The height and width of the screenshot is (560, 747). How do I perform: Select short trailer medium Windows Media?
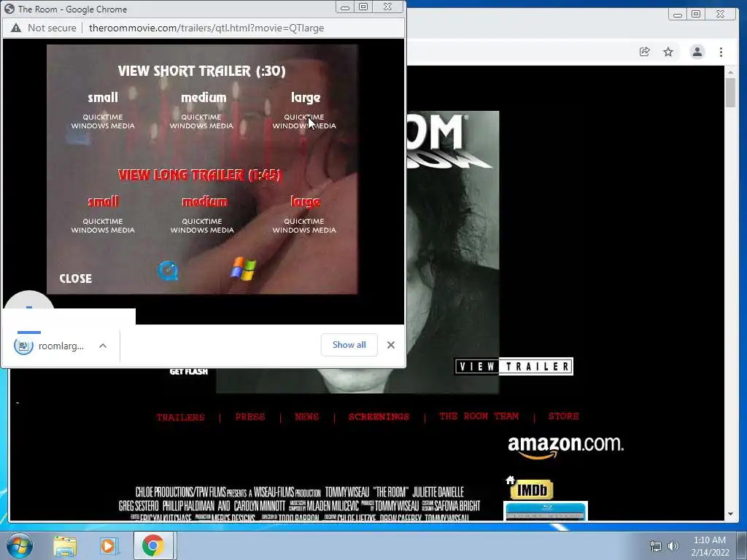pos(201,125)
